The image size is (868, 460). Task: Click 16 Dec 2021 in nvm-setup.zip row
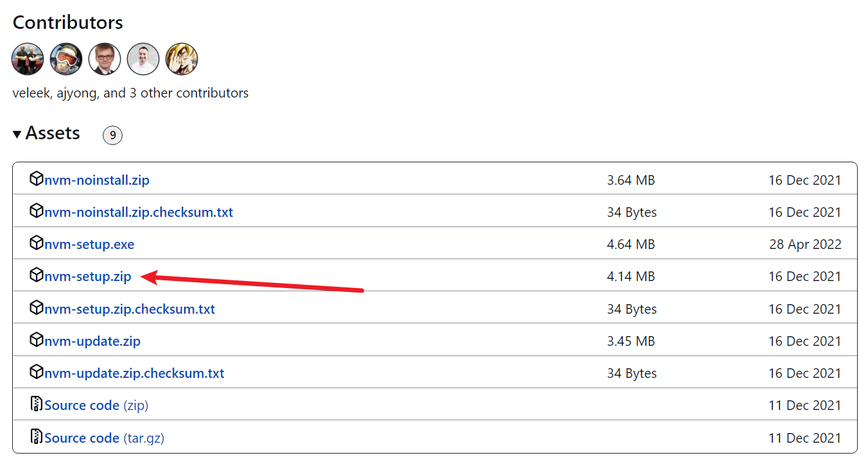tap(805, 277)
